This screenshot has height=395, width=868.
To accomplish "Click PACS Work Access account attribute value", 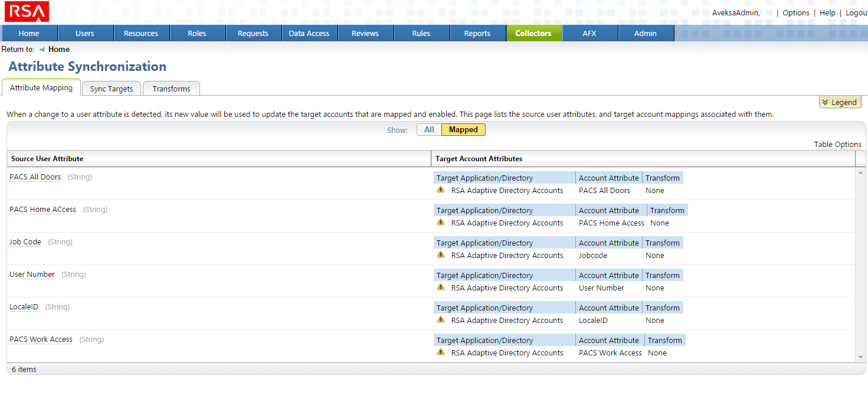I will coord(610,353).
